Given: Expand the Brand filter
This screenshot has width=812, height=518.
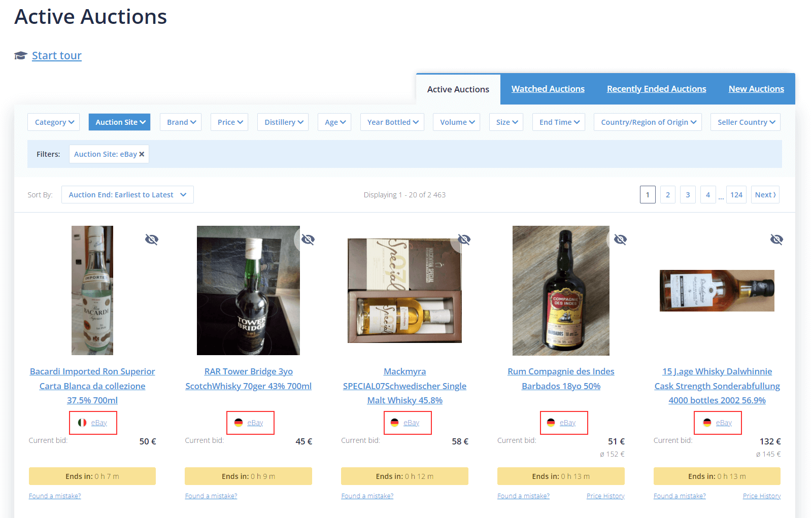Looking at the screenshot, I should click(181, 122).
